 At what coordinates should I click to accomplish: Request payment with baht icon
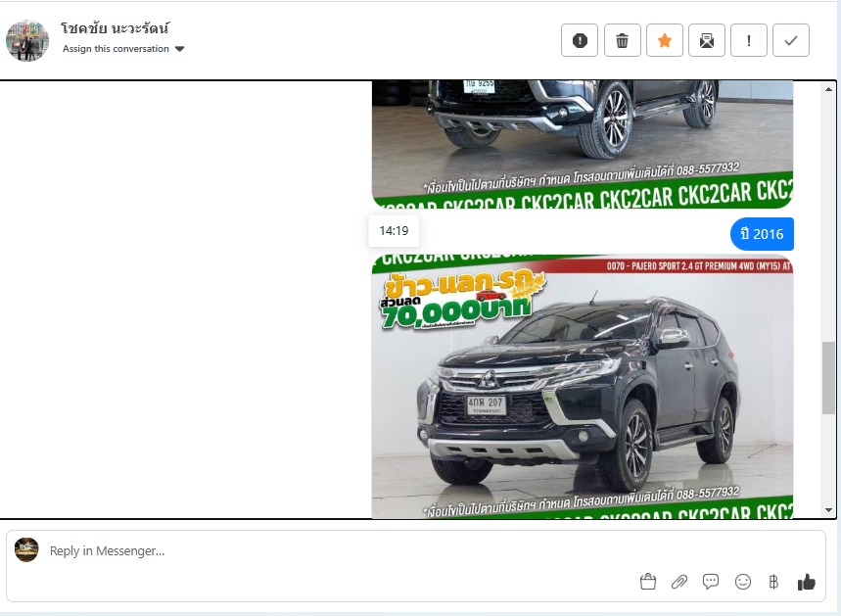click(773, 582)
